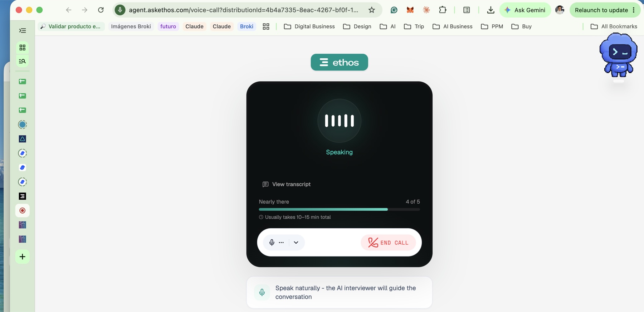
Task: Click the 'Speak naturally' tip text
Action: pos(346,292)
